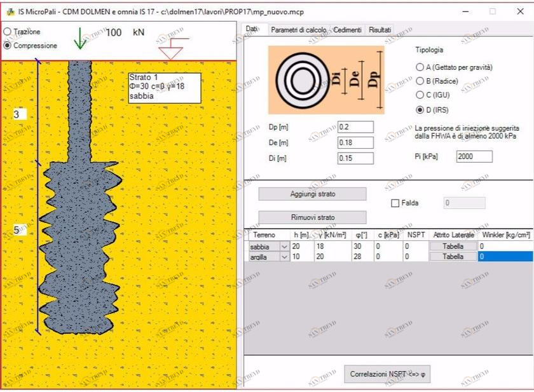Open the argilla terrain dropdown
Image resolution: width=534 pixels, height=392 pixels.
[x=283, y=257]
